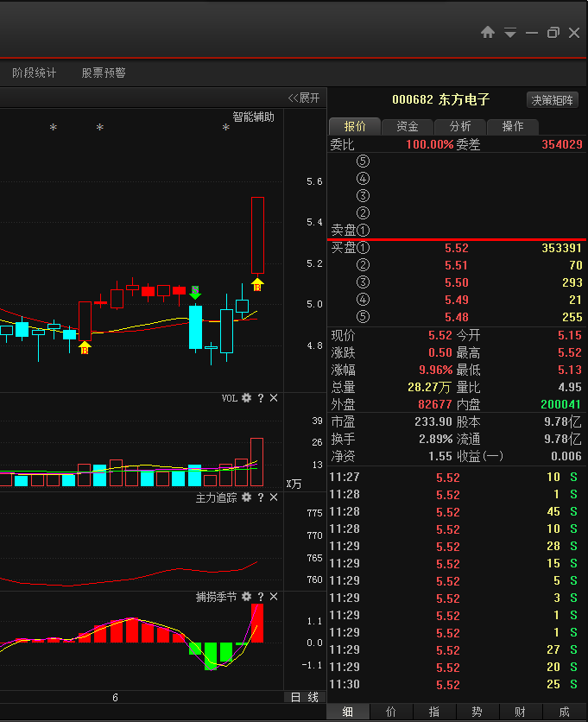Click the 卖盘① sell level row
The width and height of the screenshot is (588, 722).
(x=458, y=230)
